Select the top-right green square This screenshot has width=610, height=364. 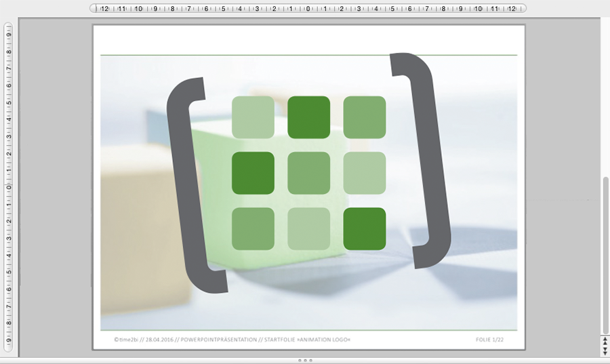click(365, 117)
